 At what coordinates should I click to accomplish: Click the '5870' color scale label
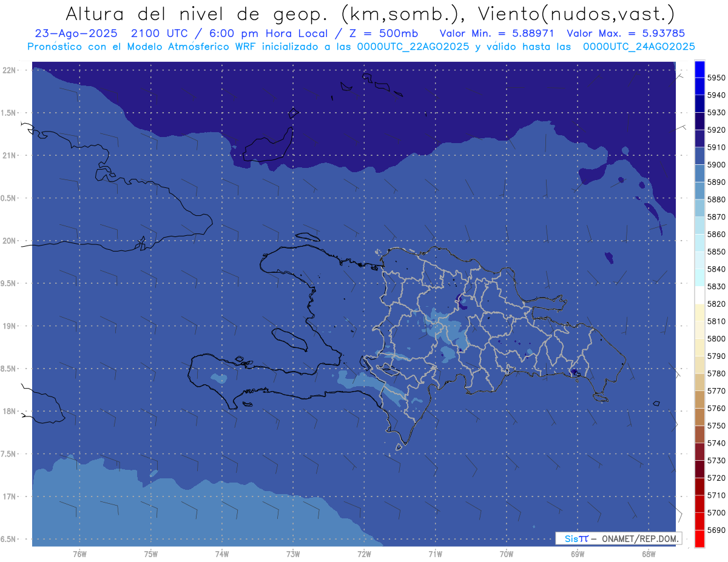[x=716, y=217]
